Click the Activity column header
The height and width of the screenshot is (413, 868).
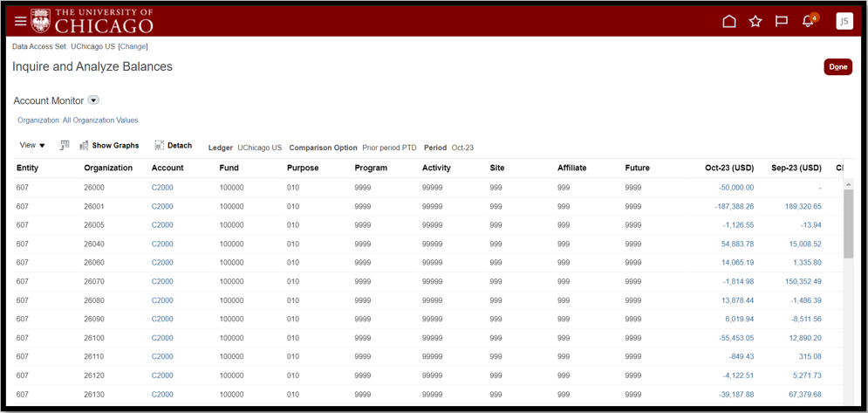coord(437,168)
